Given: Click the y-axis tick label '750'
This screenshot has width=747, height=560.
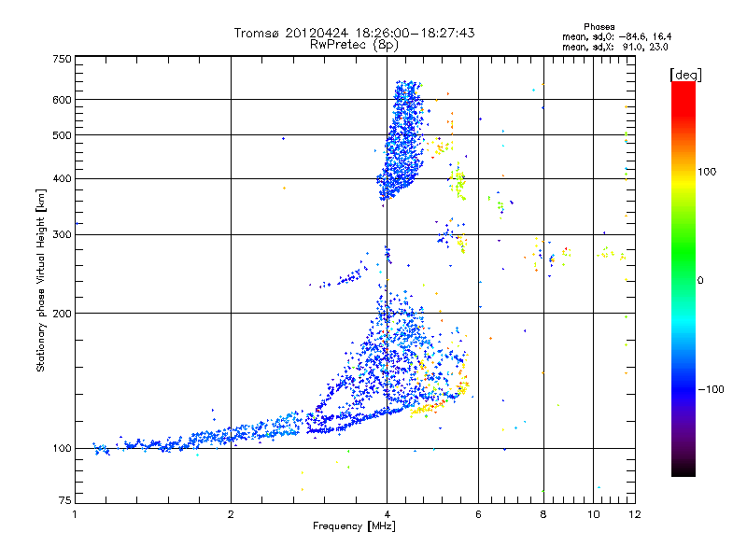Looking at the screenshot, I should 62,59.
